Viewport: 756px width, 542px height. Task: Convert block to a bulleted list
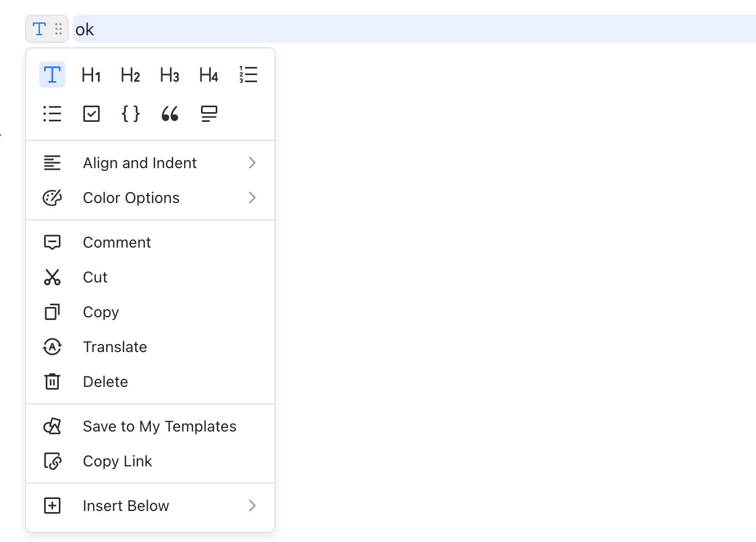[52, 114]
